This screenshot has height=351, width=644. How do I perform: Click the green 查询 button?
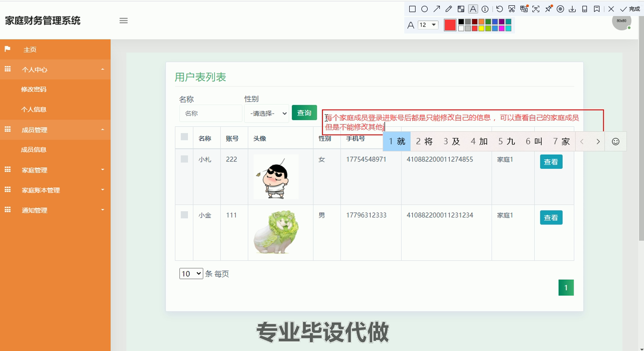(x=304, y=113)
